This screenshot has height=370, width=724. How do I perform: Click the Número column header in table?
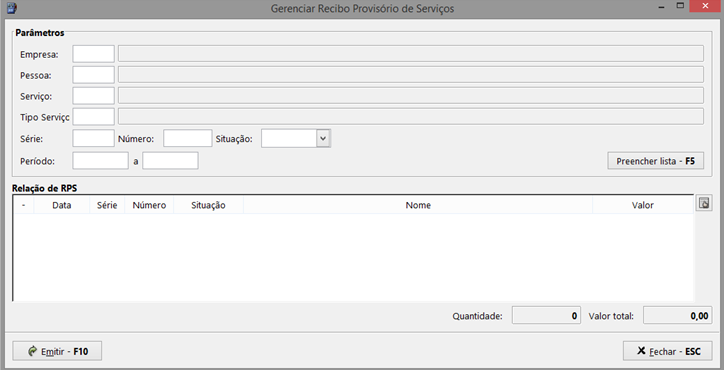point(149,206)
